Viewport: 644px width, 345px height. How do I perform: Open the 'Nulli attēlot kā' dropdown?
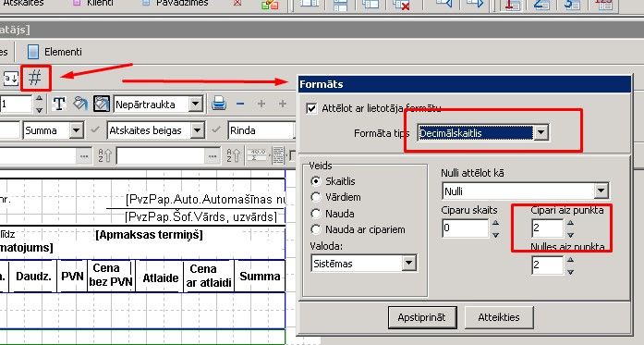tap(601, 191)
